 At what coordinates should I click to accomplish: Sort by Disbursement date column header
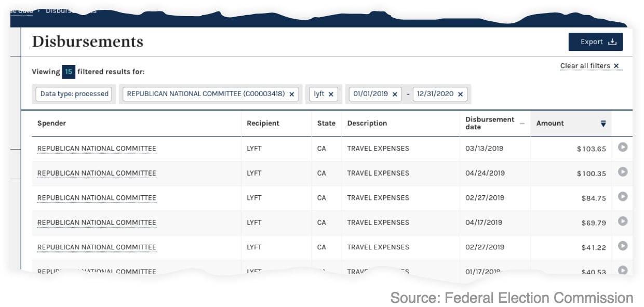click(x=489, y=123)
